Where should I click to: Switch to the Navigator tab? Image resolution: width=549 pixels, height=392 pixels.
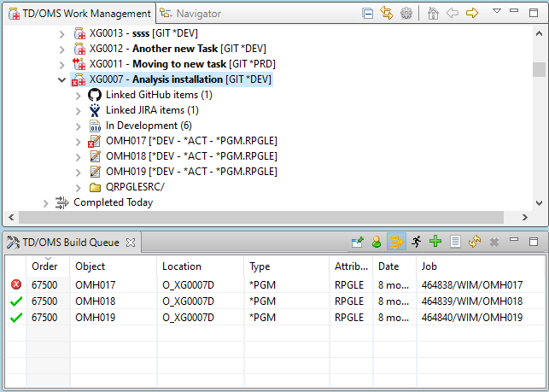[x=191, y=14]
